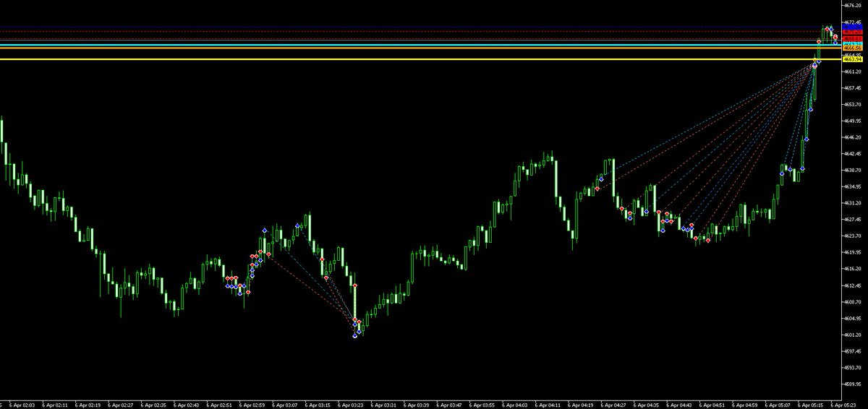868x409 pixels.
Task: Click price axis label 4601.20
Action: tap(853, 335)
